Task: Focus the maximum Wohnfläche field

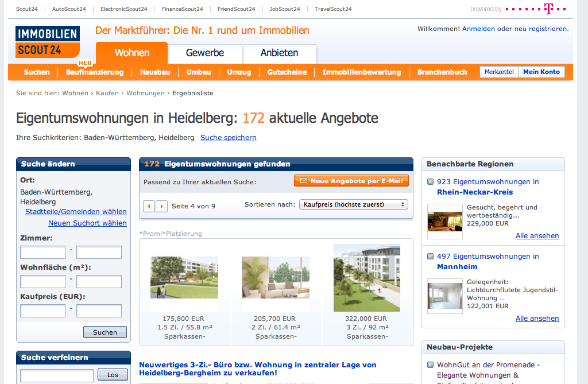Action: point(99,281)
